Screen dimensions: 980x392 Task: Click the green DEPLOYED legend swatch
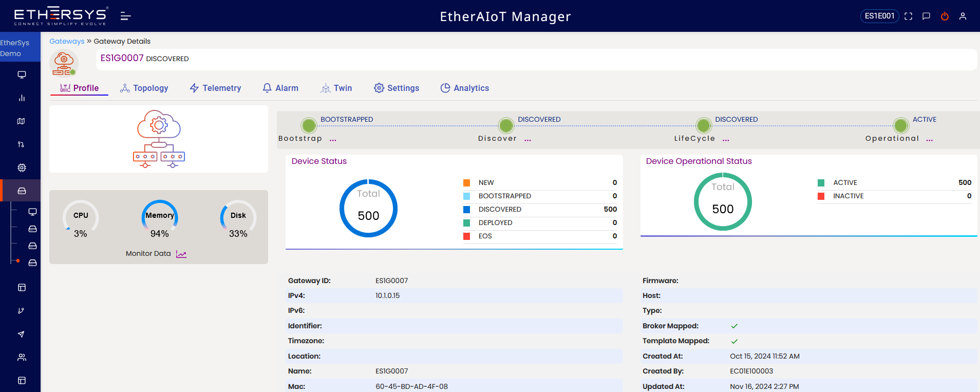tap(466, 223)
